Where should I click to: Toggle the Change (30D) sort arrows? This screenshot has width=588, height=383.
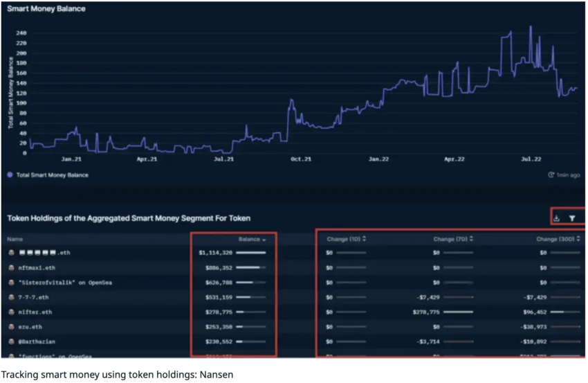[578, 239]
